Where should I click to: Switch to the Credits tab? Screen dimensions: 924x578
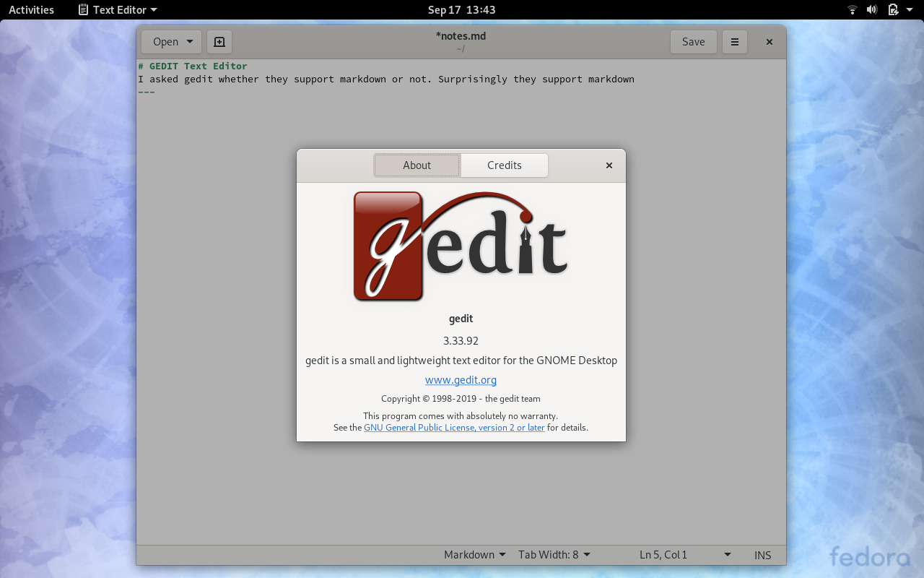(x=504, y=165)
